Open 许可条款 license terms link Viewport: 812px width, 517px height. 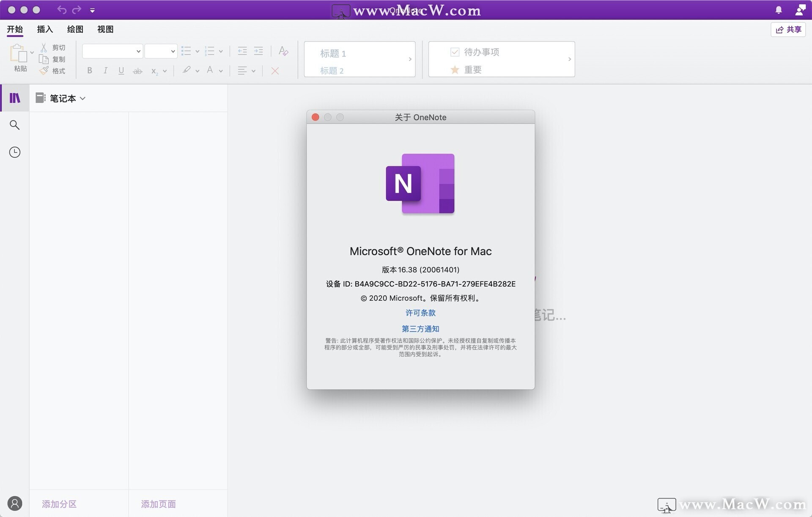420,313
